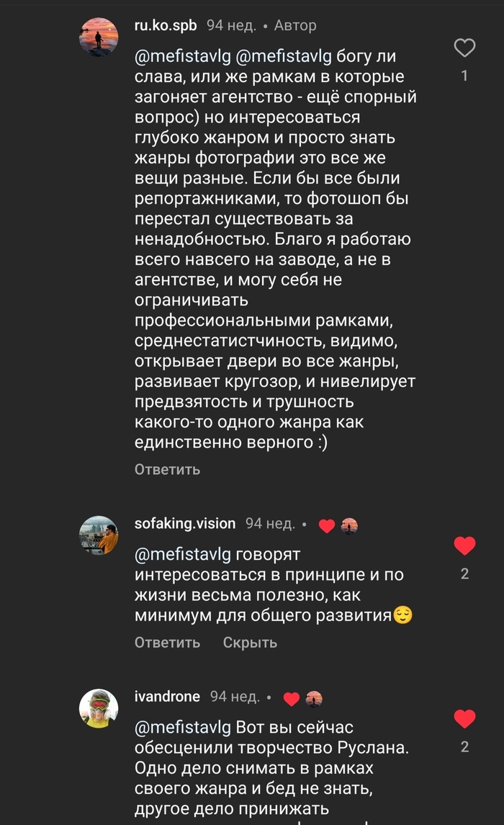Unlike the sofaking.vision comment

click(464, 546)
